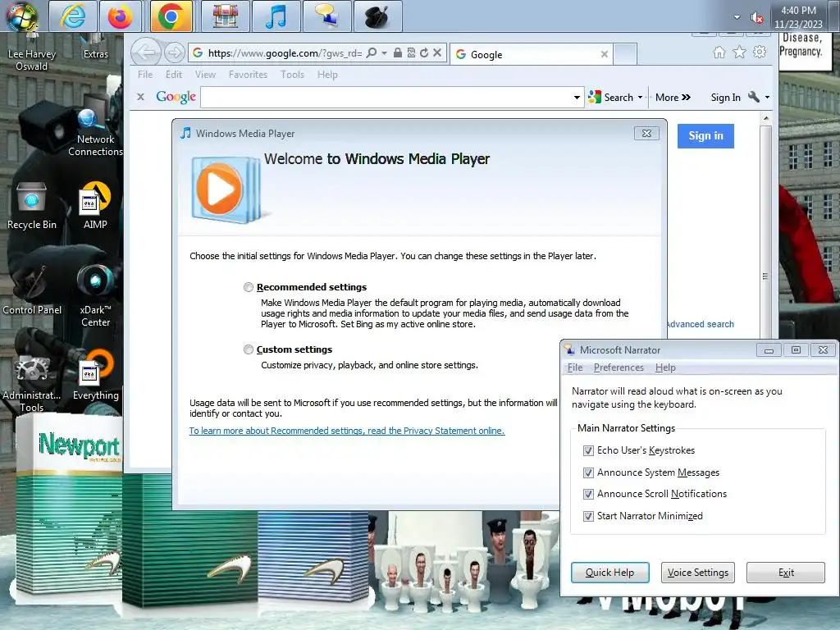Click the Windows Media Player music note taskbar icon
The height and width of the screenshot is (630, 840).
point(276,16)
